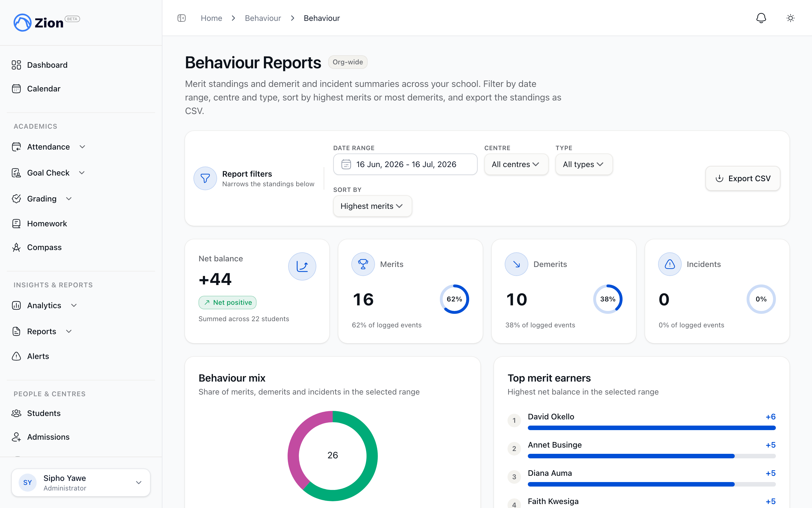Select Faith Kwesiga in top earners
Image resolution: width=812 pixels, height=508 pixels.
click(x=553, y=501)
